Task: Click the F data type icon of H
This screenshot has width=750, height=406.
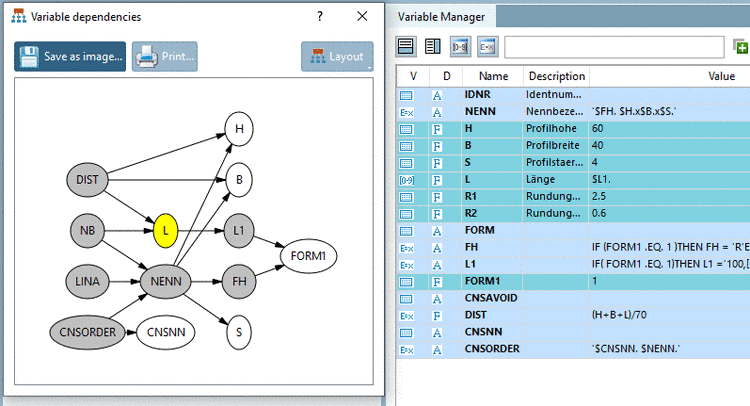Action: pyautogui.click(x=437, y=129)
